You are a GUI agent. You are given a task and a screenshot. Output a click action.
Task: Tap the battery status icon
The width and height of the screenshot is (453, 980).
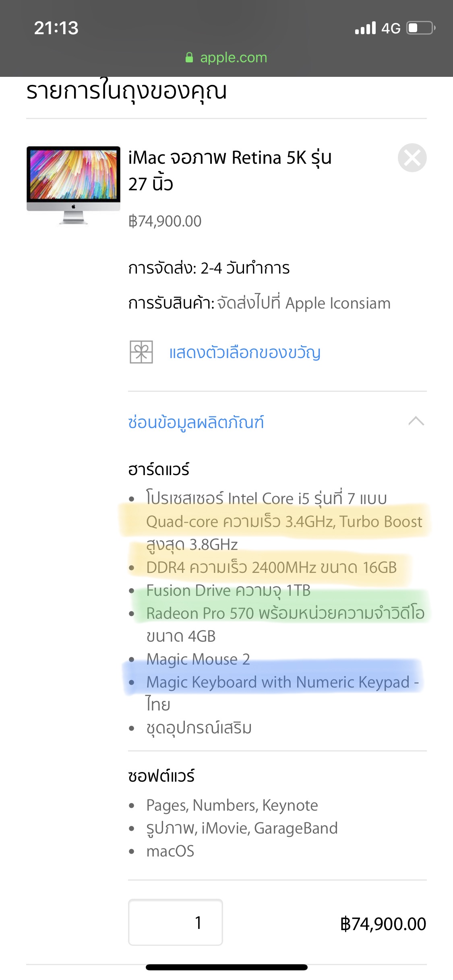click(421, 28)
